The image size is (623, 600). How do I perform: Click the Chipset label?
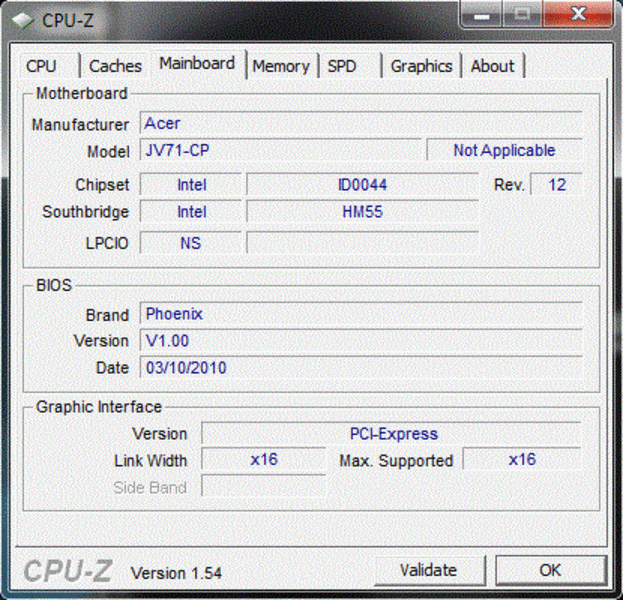point(103,185)
